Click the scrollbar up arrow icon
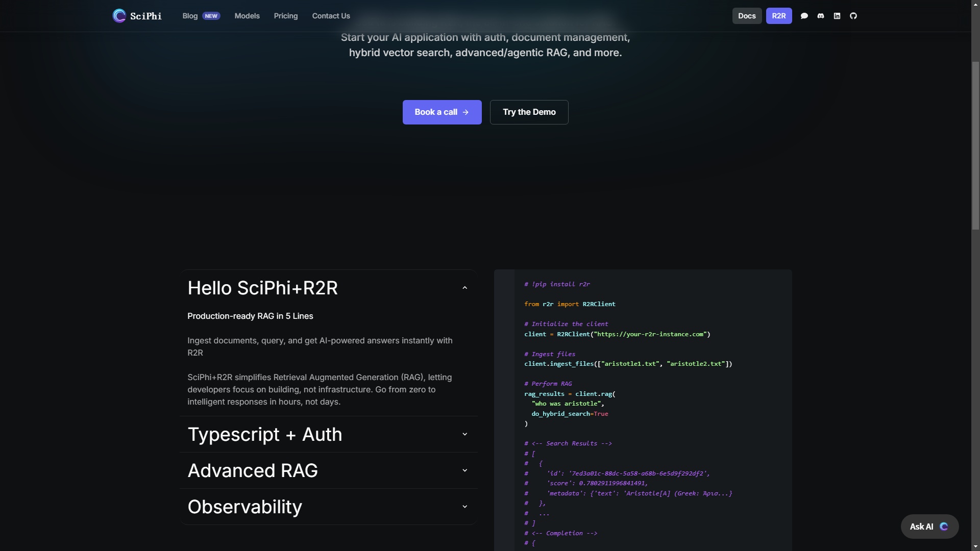This screenshot has width=980, height=551. point(974,4)
